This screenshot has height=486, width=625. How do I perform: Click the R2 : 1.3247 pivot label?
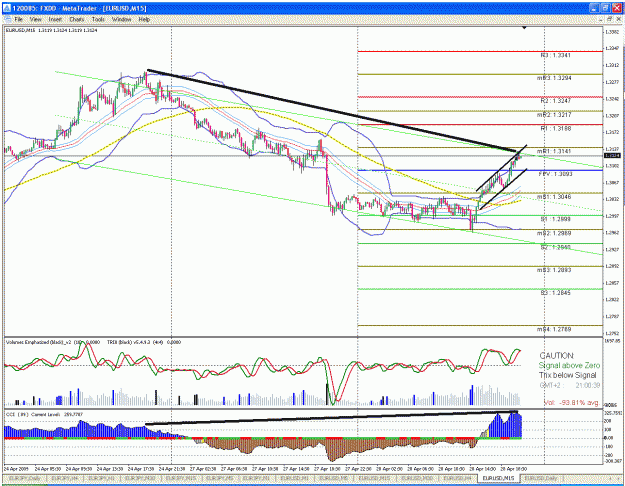[x=556, y=101]
